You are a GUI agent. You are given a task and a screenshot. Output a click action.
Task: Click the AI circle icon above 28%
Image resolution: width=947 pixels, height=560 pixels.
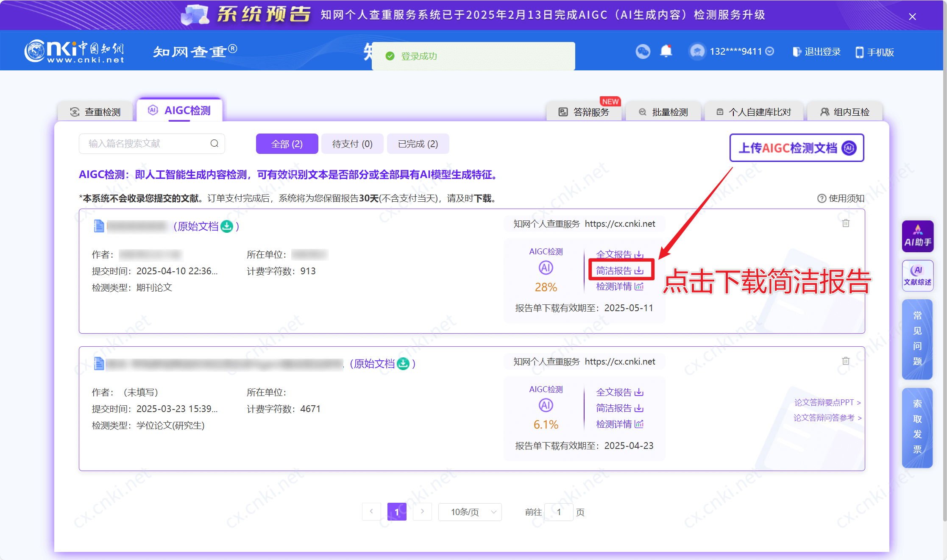tap(546, 268)
